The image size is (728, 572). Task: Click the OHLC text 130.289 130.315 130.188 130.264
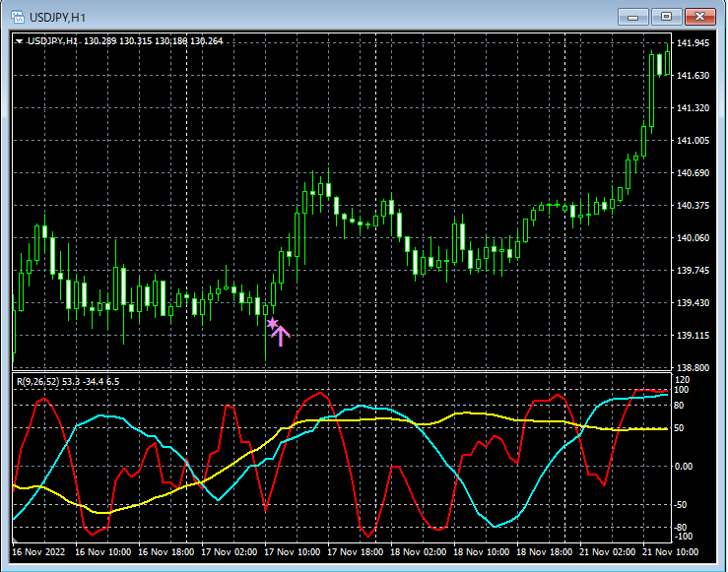click(x=154, y=41)
